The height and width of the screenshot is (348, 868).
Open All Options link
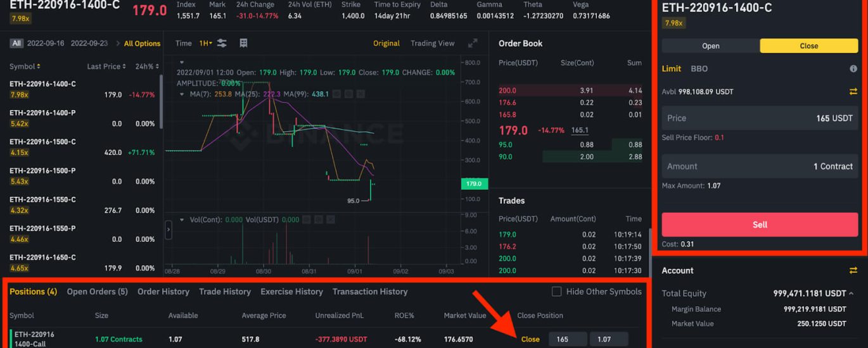143,43
